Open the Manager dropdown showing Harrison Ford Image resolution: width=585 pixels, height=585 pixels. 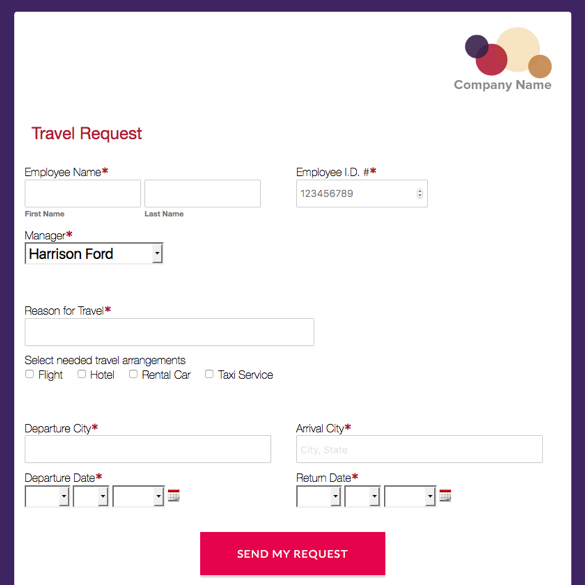tap(94, 253)
